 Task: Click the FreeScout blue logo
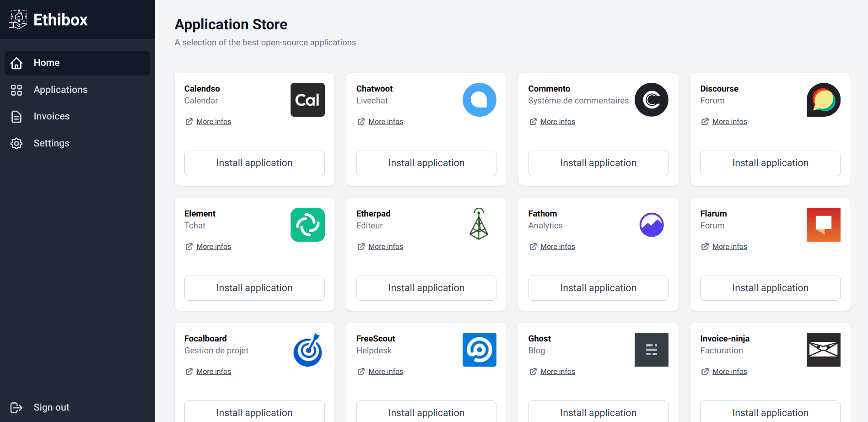(480, 350)
